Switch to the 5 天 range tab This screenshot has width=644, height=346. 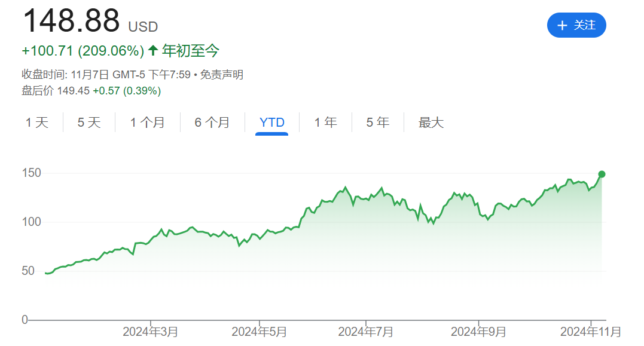pyautogui.click(x=89, y=123)
